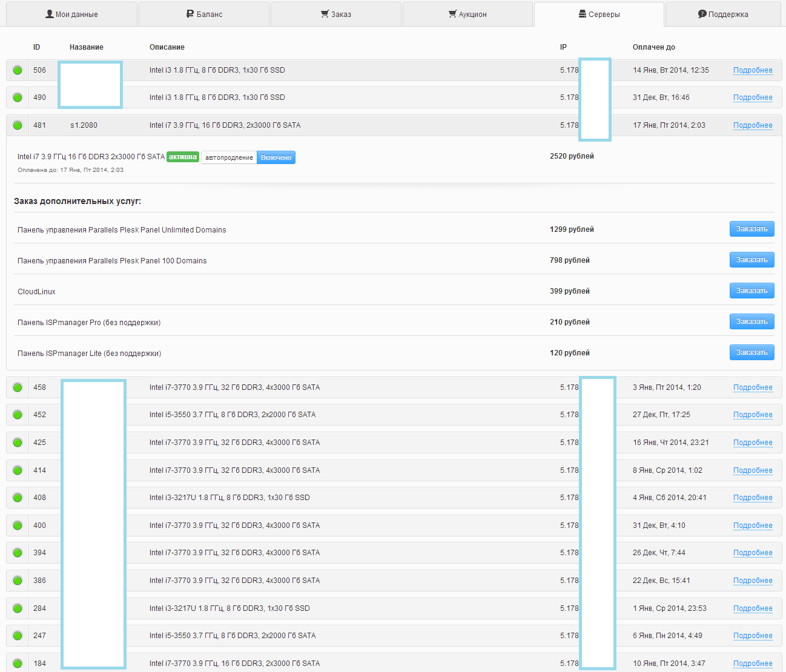
Task: Expand server 452 details with Подробнее
Action: [x=753, y=415]
